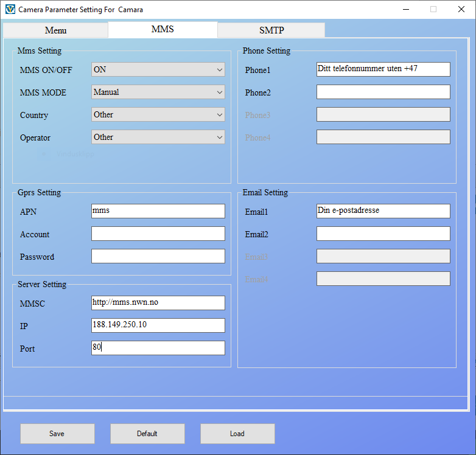Expand the Operator dropdown
This screenshot has width=476, height=455.
coord(158,137)
